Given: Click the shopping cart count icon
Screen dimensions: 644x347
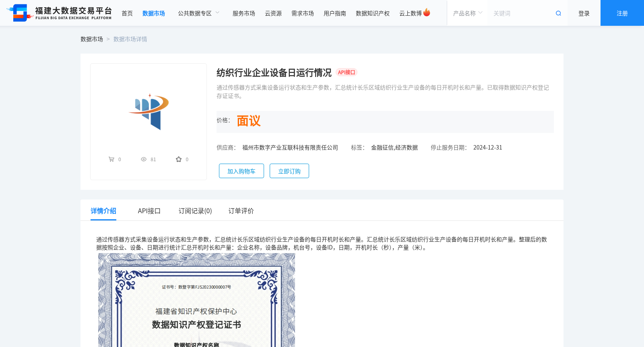Looking at the screenshot, I should pyautogui.click(x=111, y=159).
